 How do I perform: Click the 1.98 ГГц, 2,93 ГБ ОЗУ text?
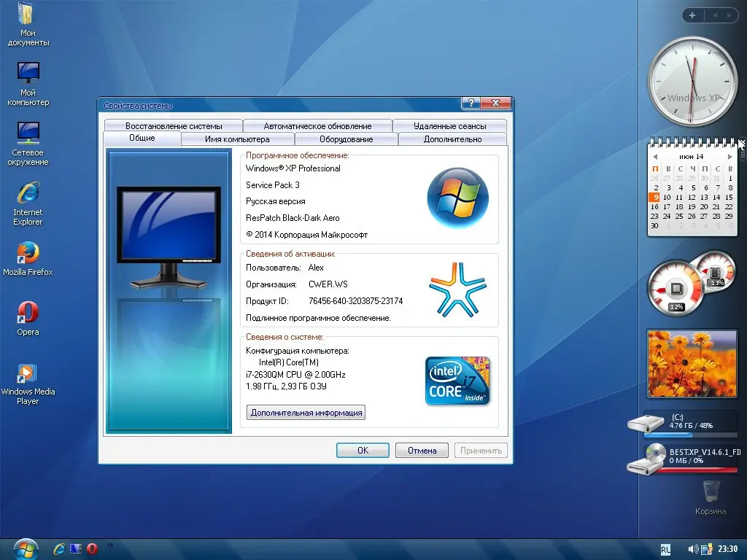pyautogui.click(x=286, y=386)
